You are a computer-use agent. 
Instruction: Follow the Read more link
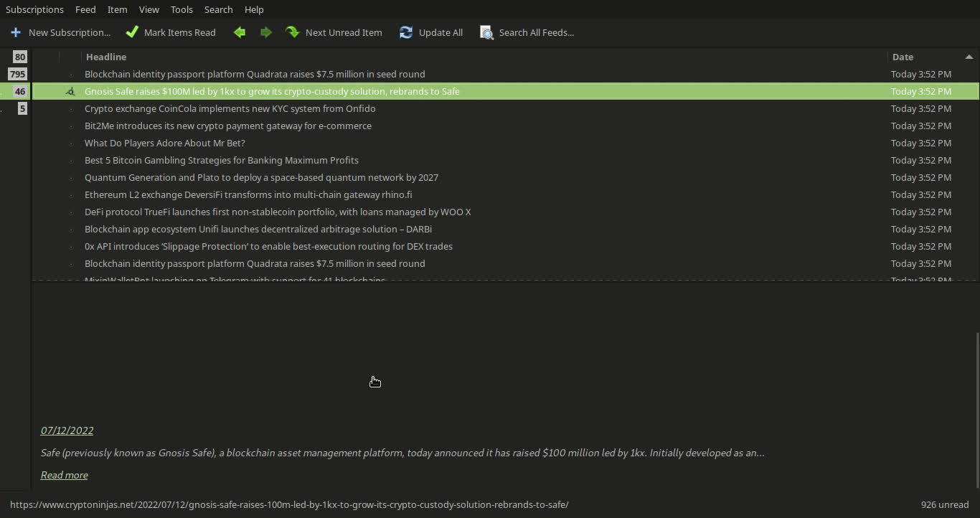tap(65, 475)
